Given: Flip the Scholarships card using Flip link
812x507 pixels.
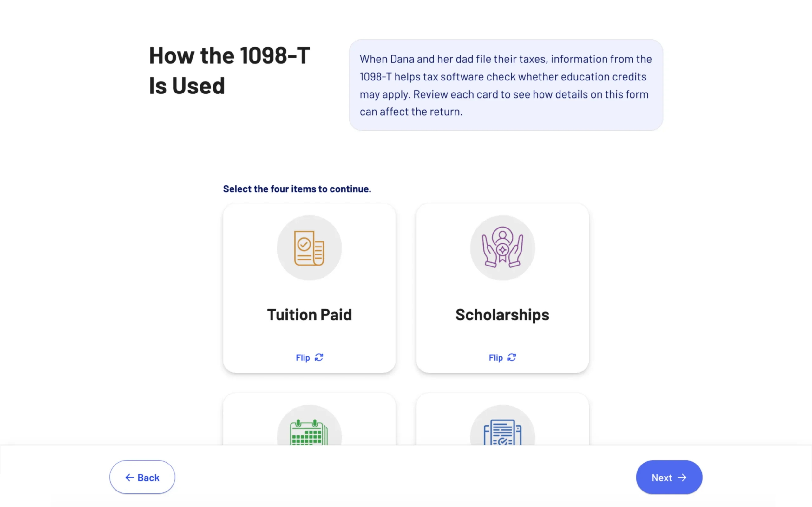Looking at the screenshot, I should (x=502, y=357).
